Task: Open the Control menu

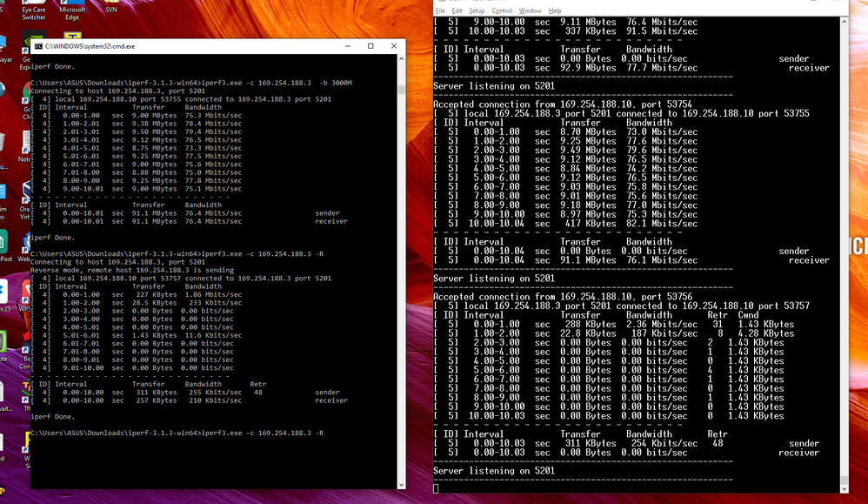Action: point(502,10)
